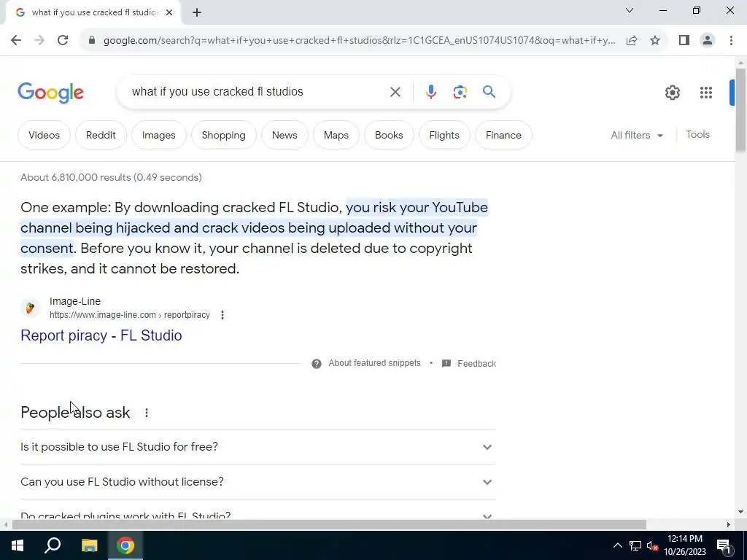Open more options beside Image-Line result
The width and height of the screenshot is (747, 560).
click(222, 315)
